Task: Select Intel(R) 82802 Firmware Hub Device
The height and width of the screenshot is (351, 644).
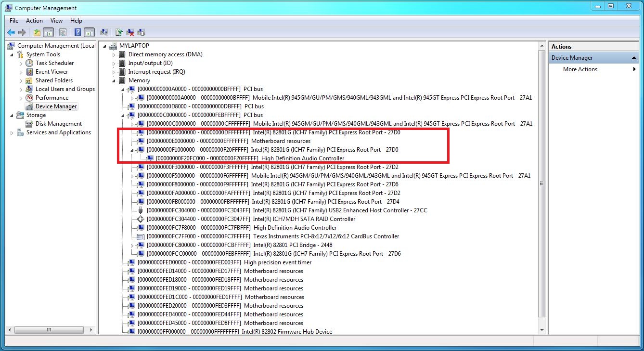Action: point(235,332)
